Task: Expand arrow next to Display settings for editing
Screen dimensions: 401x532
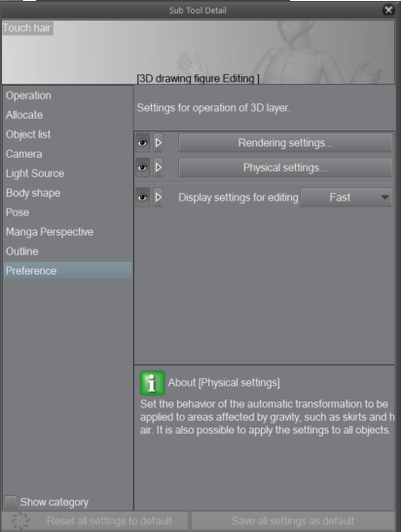Action: [158, 198]
